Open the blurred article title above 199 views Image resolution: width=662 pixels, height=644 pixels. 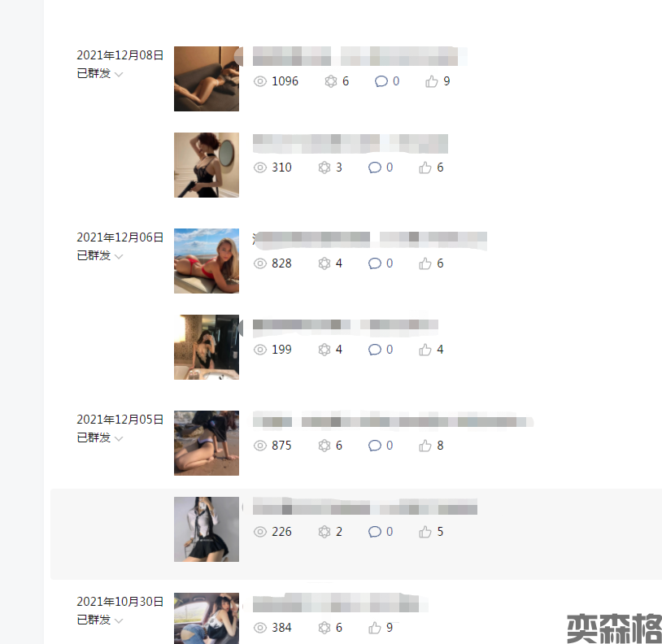(x=346, y=324)
